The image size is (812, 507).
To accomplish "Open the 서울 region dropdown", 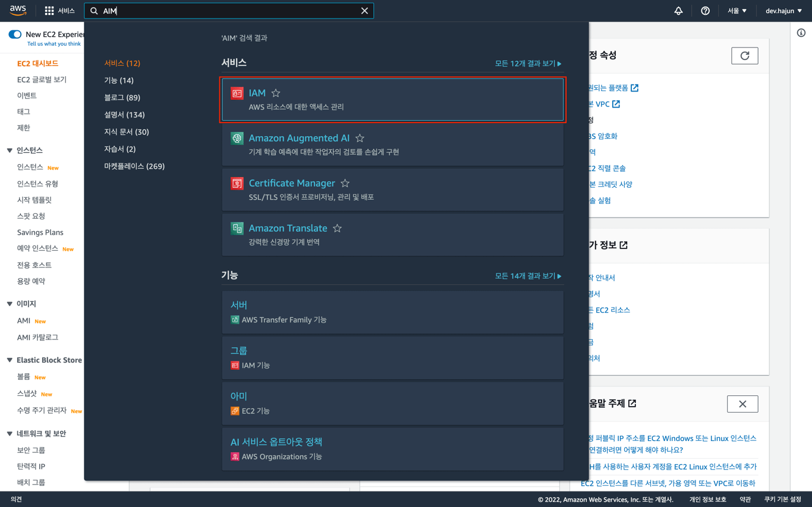I will [x=737, y=11].
